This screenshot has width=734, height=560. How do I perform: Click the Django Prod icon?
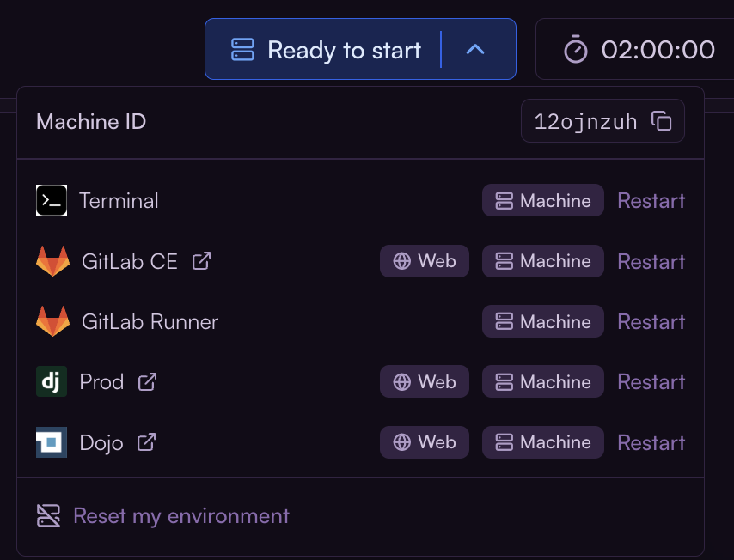pos(52,382)
